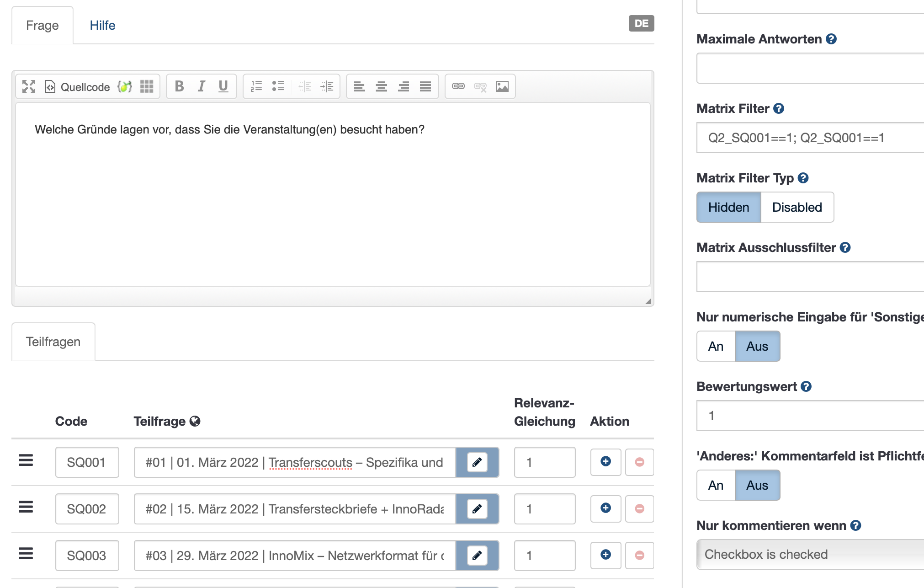This screenshot has height=588, width=924.
Task: Insert a numbered list
Action: (256, 86)
